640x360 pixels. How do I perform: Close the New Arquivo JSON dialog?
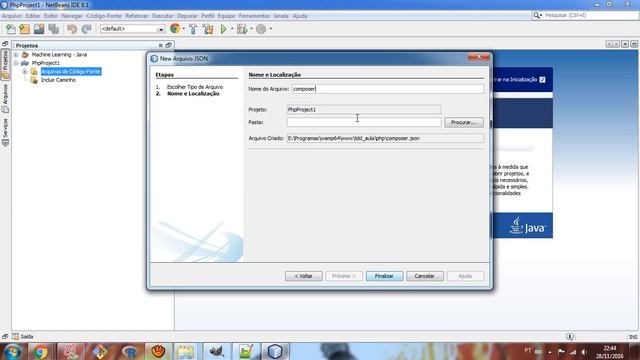(479, 57)
